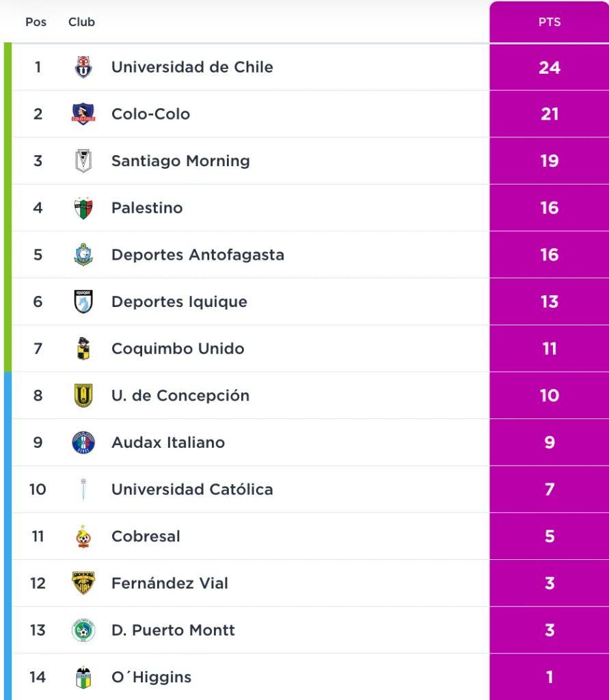Select the Cobresal club logo
The height and width of the screenshot is (700, 609).
pos(83,537)
